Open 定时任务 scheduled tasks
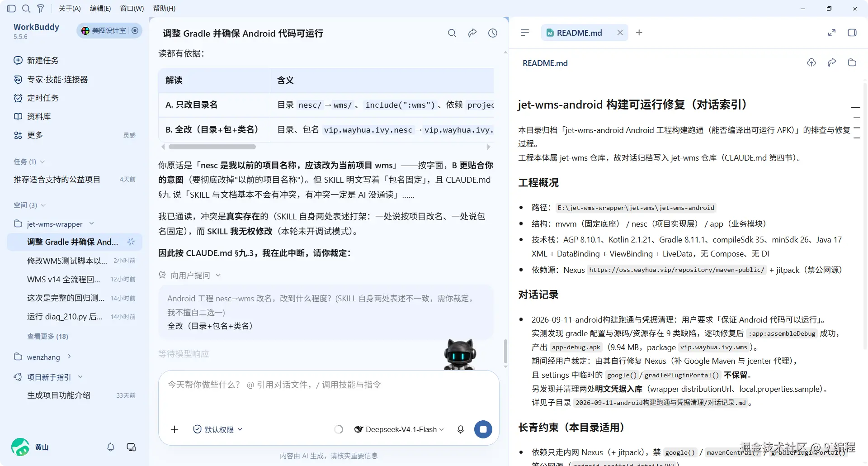Image resolution: width=868 pixels, height=466 pixels. pyautogui.click(x=36, y=98)
